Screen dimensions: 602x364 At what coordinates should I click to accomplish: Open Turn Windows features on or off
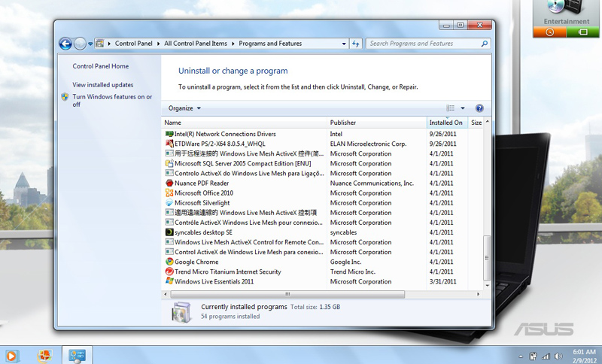(x=112, y=101)
